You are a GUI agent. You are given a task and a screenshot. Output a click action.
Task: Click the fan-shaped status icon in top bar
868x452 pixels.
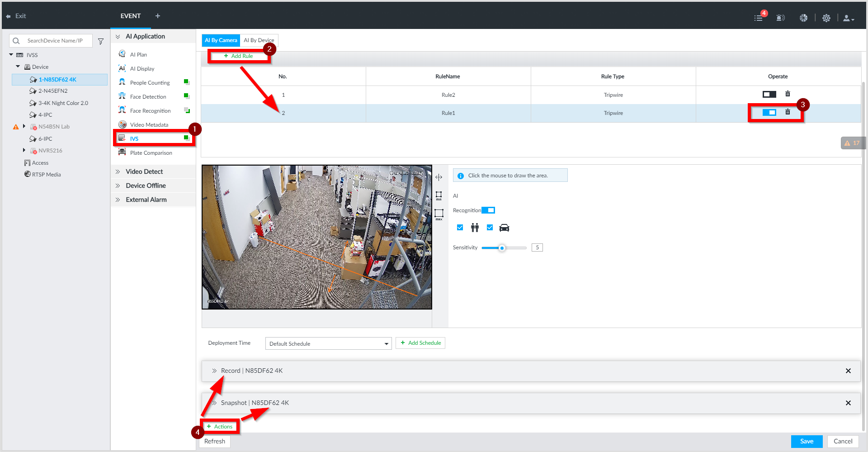tap(803, 18)
